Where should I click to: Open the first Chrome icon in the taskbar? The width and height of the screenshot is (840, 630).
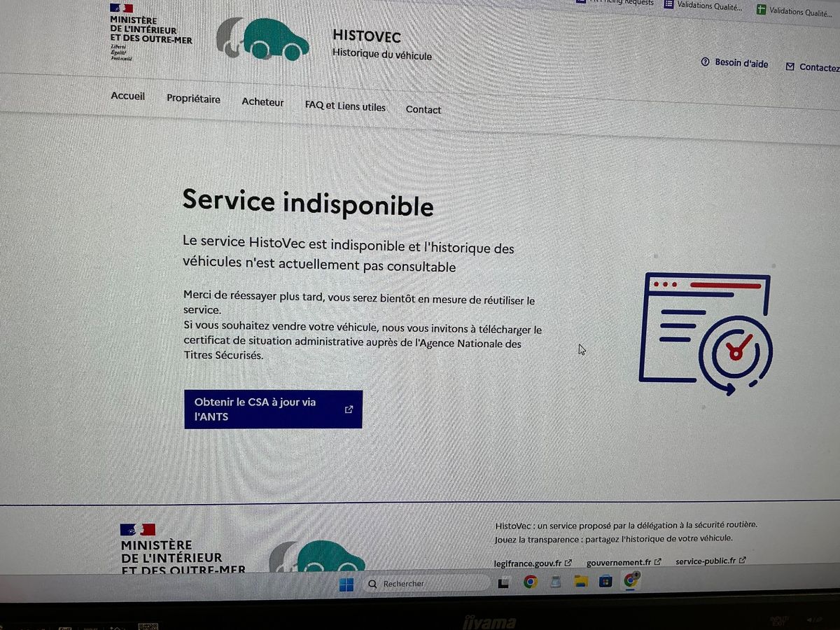(x=531, y=582)
